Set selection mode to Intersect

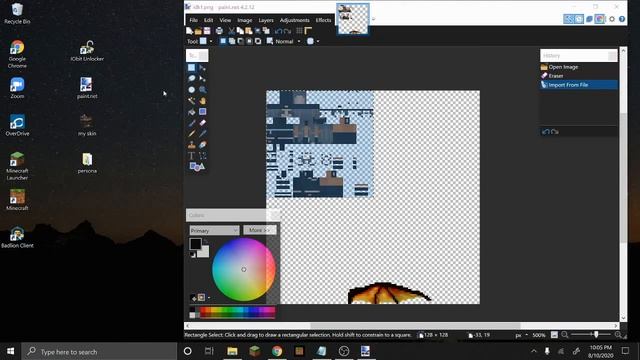[249, 41]
